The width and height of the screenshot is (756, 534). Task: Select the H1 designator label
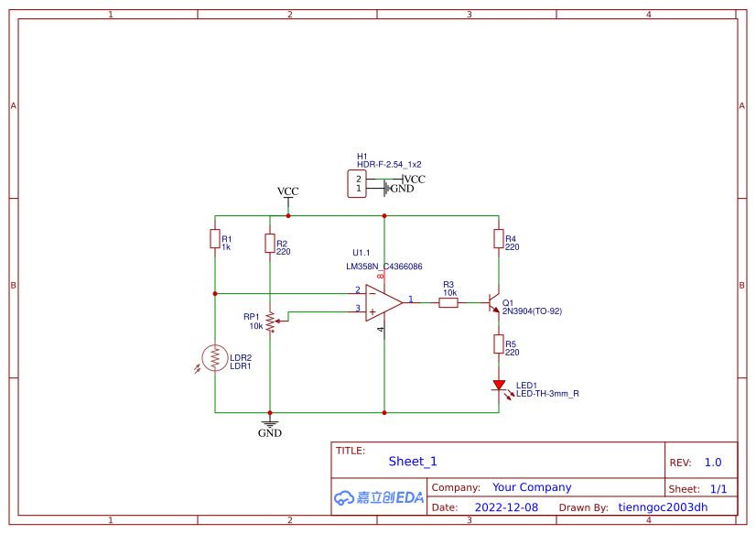362,157
